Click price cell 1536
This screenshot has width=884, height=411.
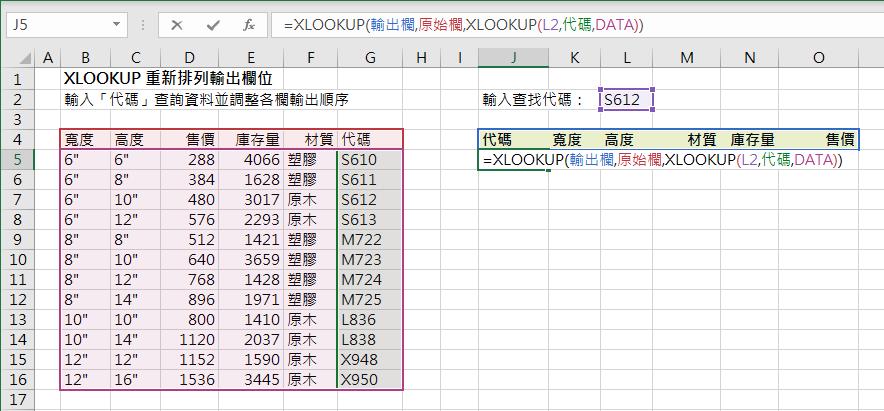[x=189, y=379]
